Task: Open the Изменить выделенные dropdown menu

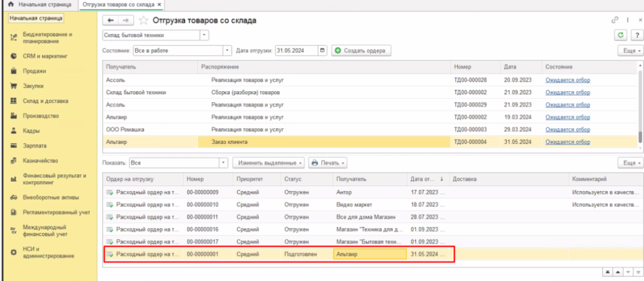Action: 269,163
